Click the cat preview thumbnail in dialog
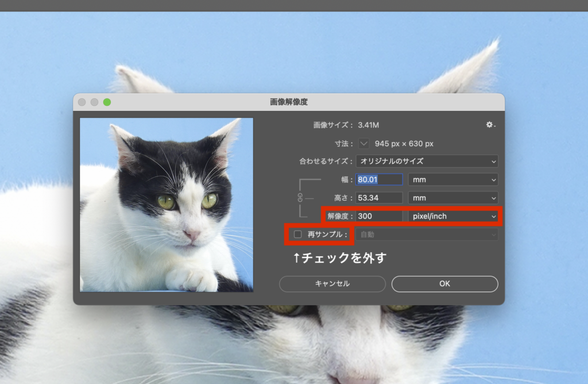This screenshot has width=588, height=384. click(167, 205)
